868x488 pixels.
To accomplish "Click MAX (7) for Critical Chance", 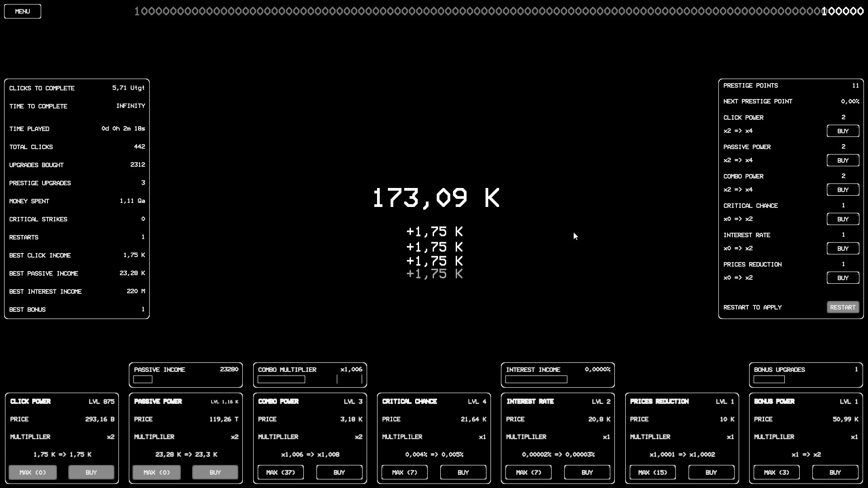I will pyautogui.click(x=404, y=472).
